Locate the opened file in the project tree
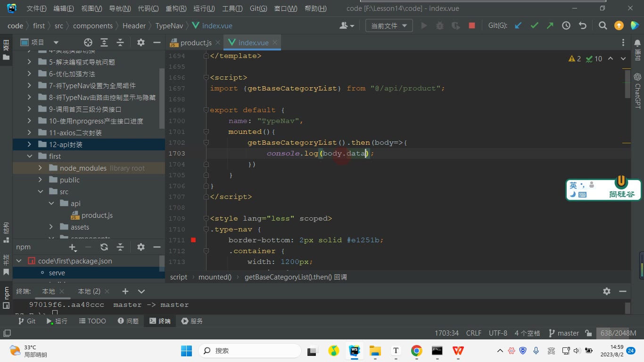 88,42
